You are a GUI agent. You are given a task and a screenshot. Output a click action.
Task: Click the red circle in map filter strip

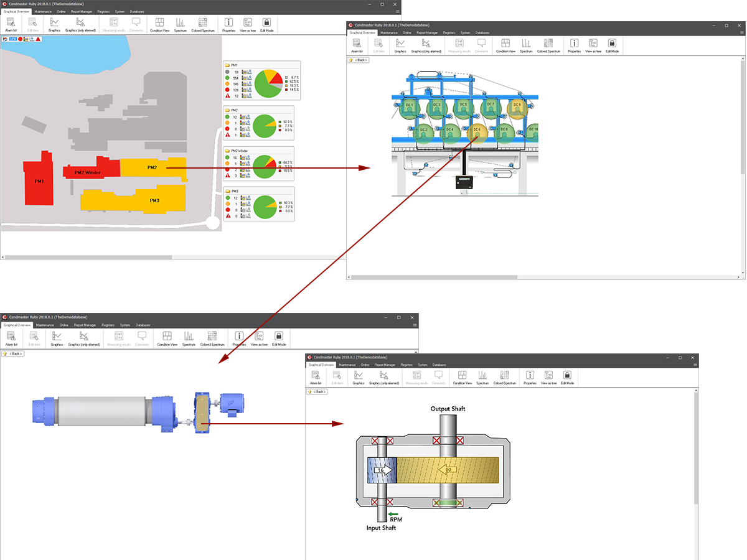pyautogui.click(x=20, y=39)
